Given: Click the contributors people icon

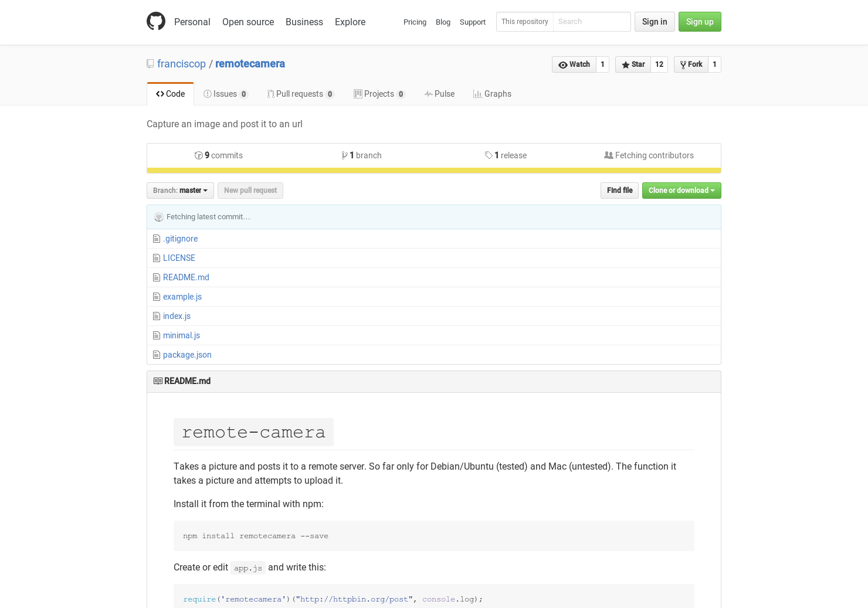Looking at the screenshot, I should 609,155.
